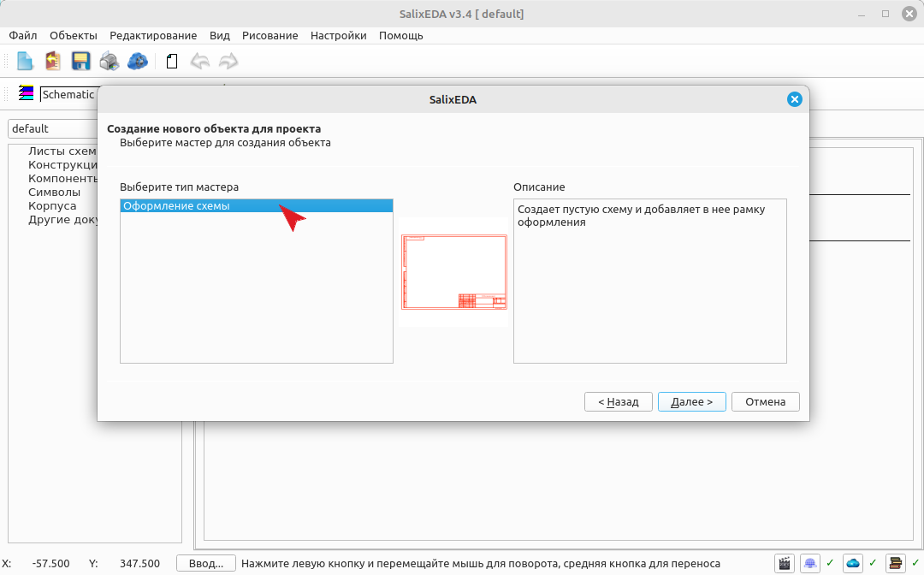Viewport: 924px width, 575px height.
Task: Select Конструкции in project tree
Action: click(62, 164)
